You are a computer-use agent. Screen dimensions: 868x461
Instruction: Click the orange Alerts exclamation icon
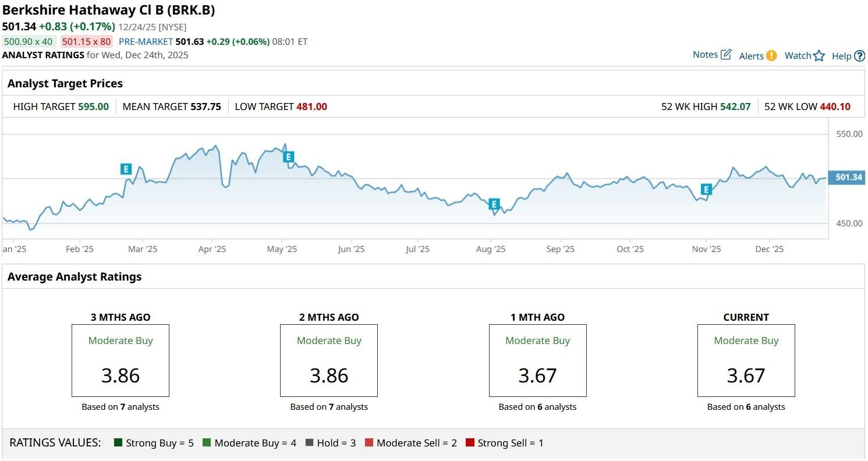(x=771, y=56)
